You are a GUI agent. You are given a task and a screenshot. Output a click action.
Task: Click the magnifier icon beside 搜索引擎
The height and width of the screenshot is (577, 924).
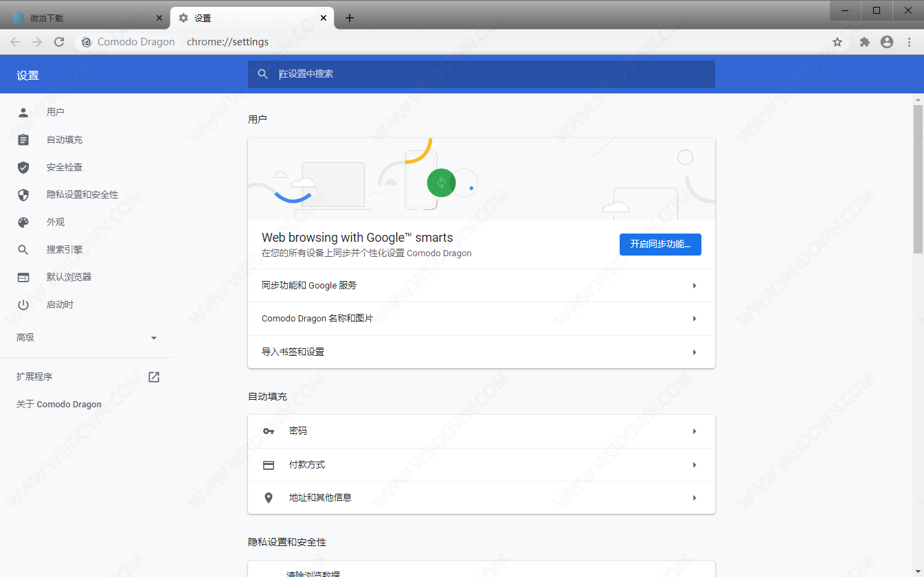click(x=23, y=249)
